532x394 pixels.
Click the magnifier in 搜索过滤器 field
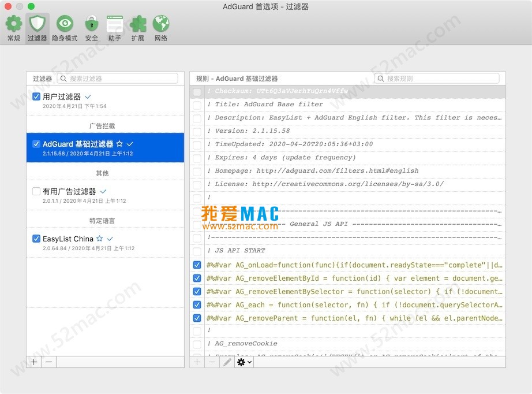coord(63,79)
